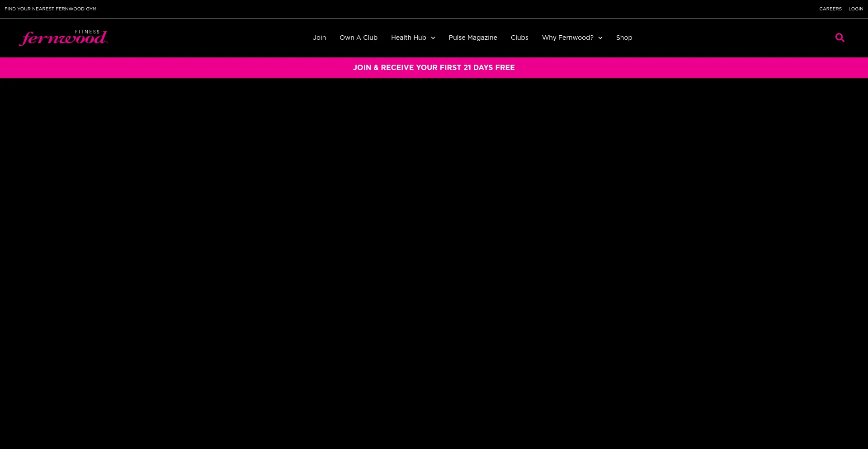This screenshot has width=868, height=449.
Task: Expand the Health Hub chevron arrow
Action: click(x=433, y=38)
